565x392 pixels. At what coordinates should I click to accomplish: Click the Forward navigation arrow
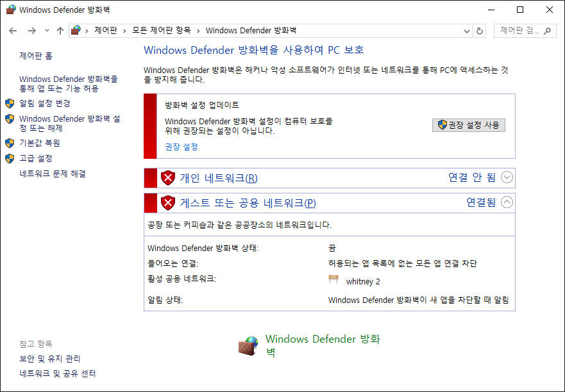click(x=31, y=31)
